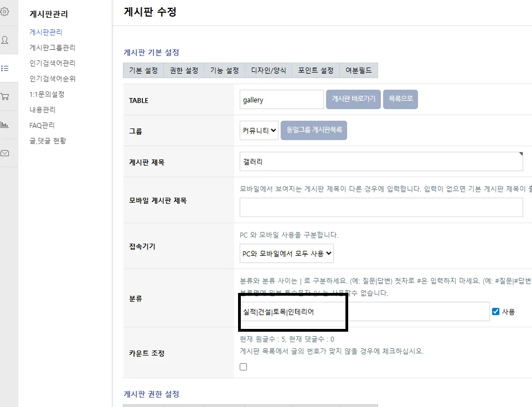Toggle the 사용 checkbox for 분류

click(495, 311)
